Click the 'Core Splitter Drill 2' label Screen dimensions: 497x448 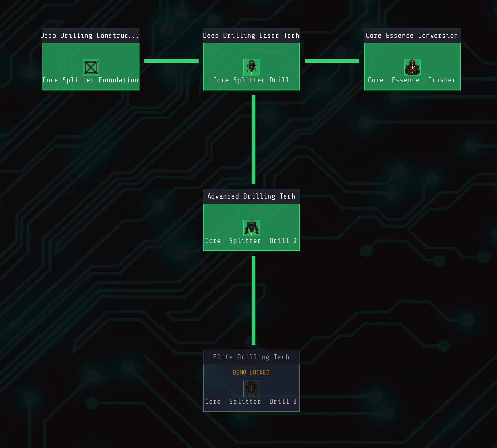pos(251,241)
